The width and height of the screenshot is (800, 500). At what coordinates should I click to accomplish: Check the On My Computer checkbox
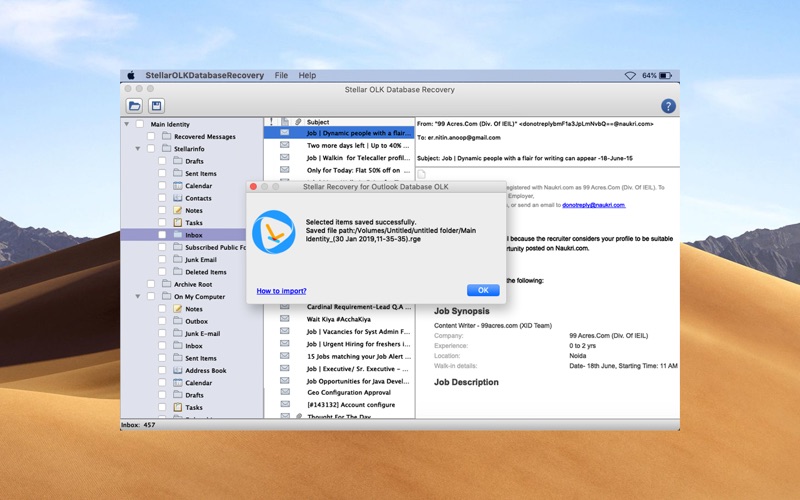click(x=151, y=296)
